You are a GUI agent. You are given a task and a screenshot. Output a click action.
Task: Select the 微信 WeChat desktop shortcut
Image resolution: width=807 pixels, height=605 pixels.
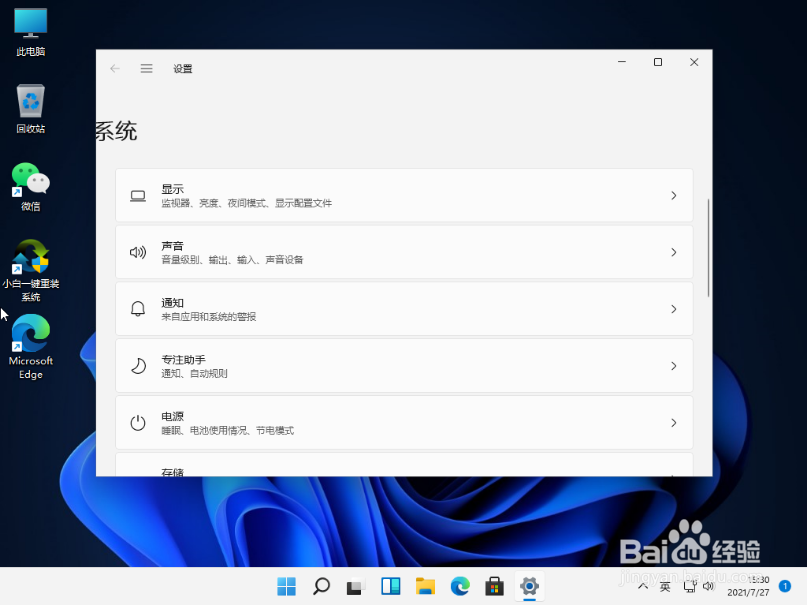[x=31, y=187]
